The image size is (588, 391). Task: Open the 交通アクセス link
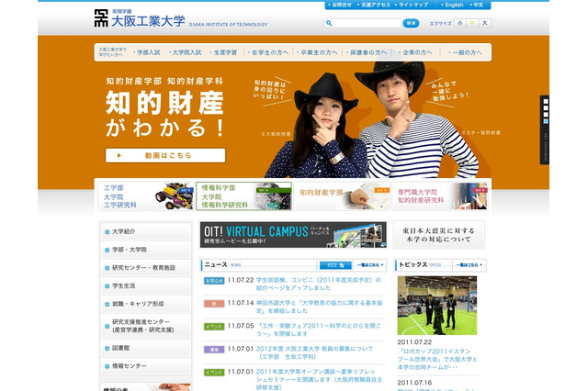(x=374, y=5)
